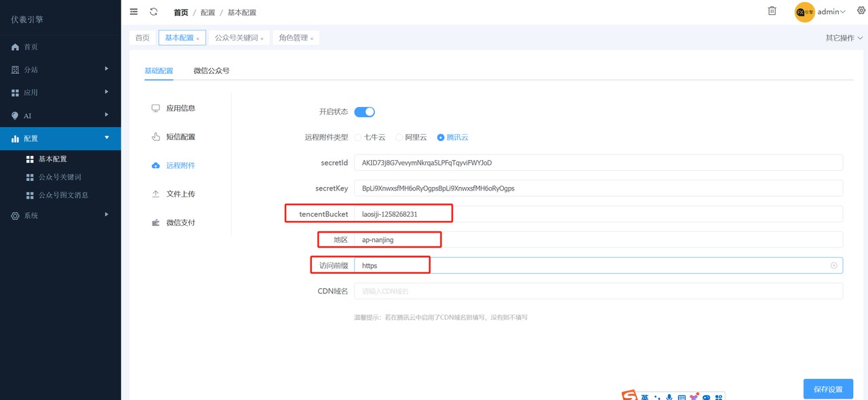Open the settings gear at top right
Image resolution: width=868 pixels, height=400 pixels.
coord(861,11)
